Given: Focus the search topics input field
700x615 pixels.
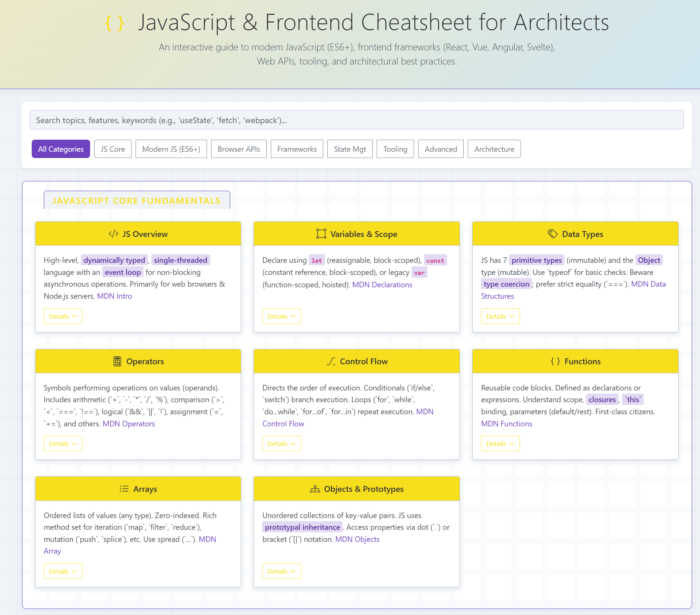Looking at the screenshot, I should (x=357, y=120).
